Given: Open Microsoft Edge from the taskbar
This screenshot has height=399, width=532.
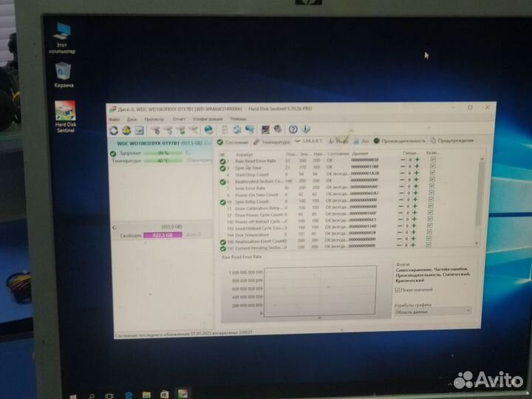Looking at the screenshot, I should click(x=129, y=395).
